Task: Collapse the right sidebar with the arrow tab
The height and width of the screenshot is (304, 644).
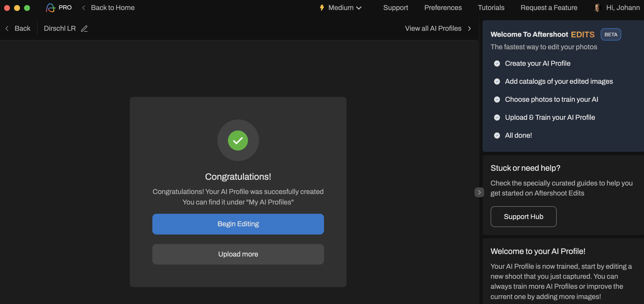Action: click(x=479, y=192)
